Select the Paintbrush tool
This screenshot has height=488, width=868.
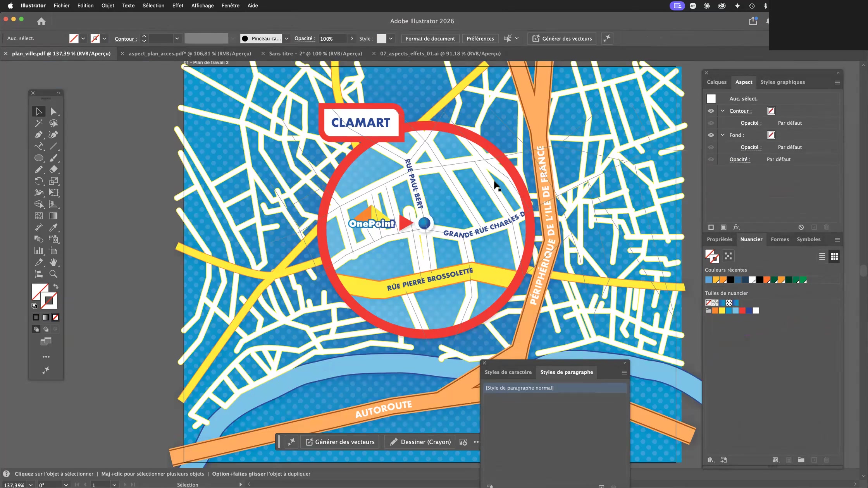(53, 158)
